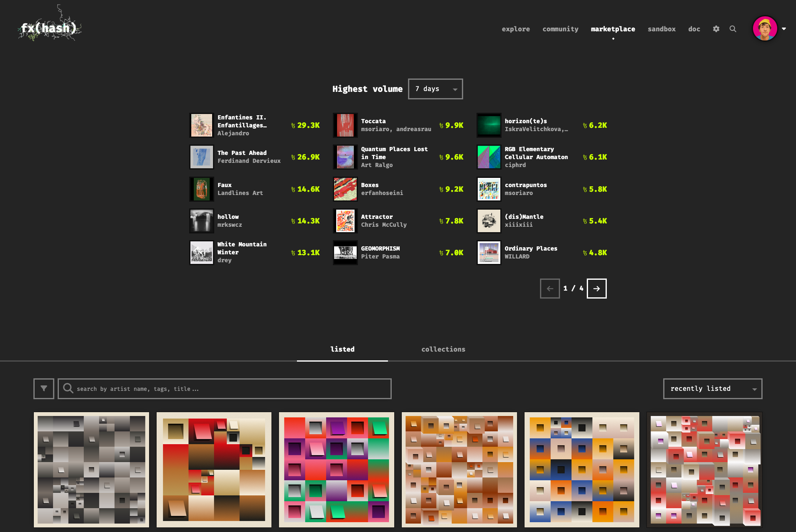796x532 pixels.
Task: Open the search magnifier in navigation bar
Action: [x=733, y=29]
